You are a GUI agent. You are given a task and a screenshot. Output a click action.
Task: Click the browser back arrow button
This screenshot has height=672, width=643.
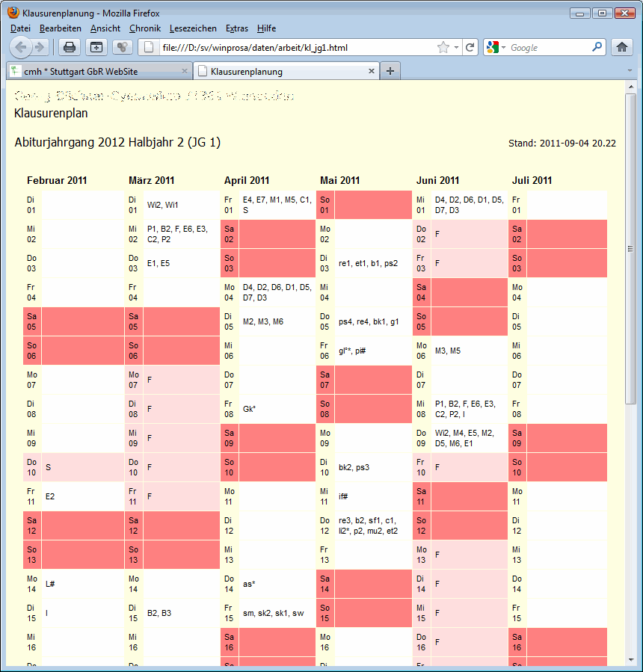(21, 47)
